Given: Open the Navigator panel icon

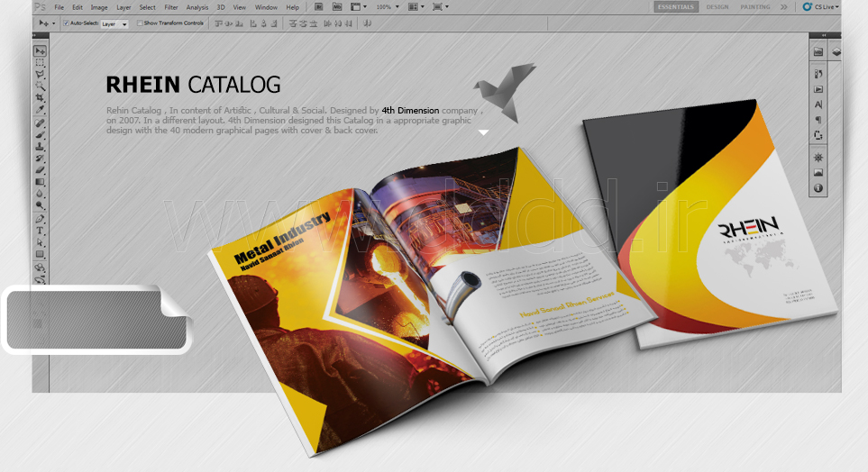Looking at the screenshot, I should [818, 158].
